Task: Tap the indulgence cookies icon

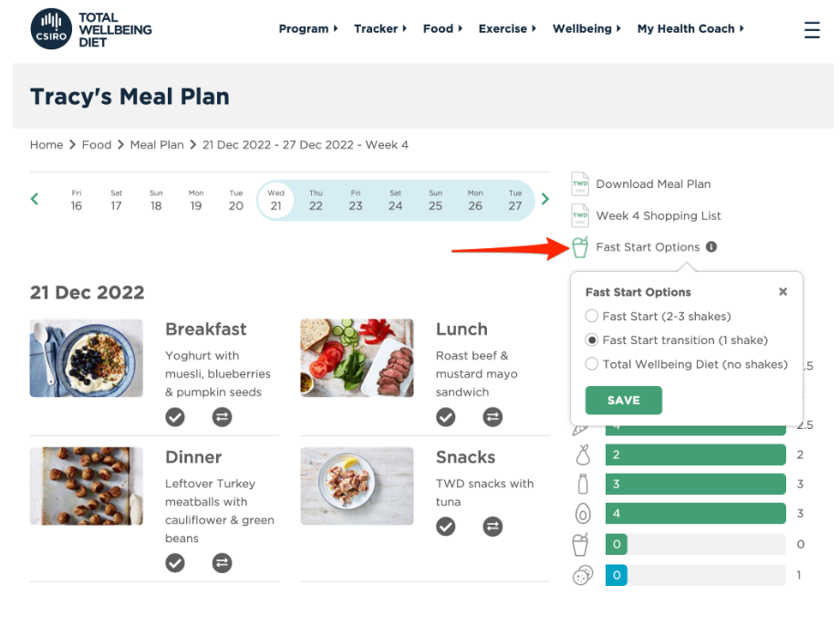Action: click(x=583, y=575)
